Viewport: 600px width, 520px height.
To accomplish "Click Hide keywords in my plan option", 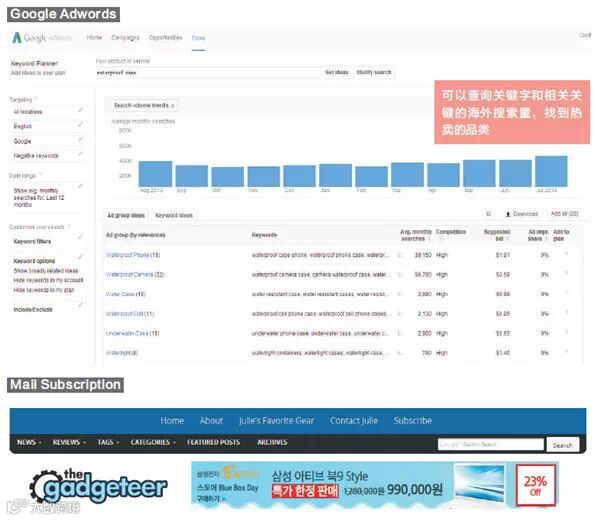I will pyautogui.click(x=44, y=290).
